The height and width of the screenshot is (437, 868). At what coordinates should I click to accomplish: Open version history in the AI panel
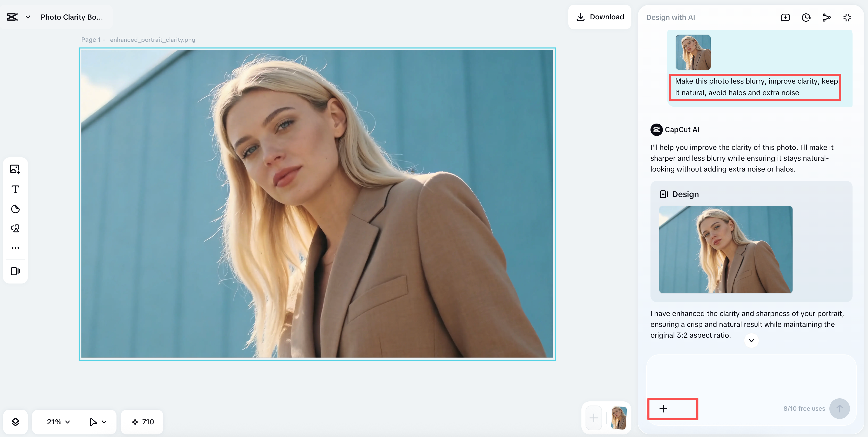[x=806, y=17]
